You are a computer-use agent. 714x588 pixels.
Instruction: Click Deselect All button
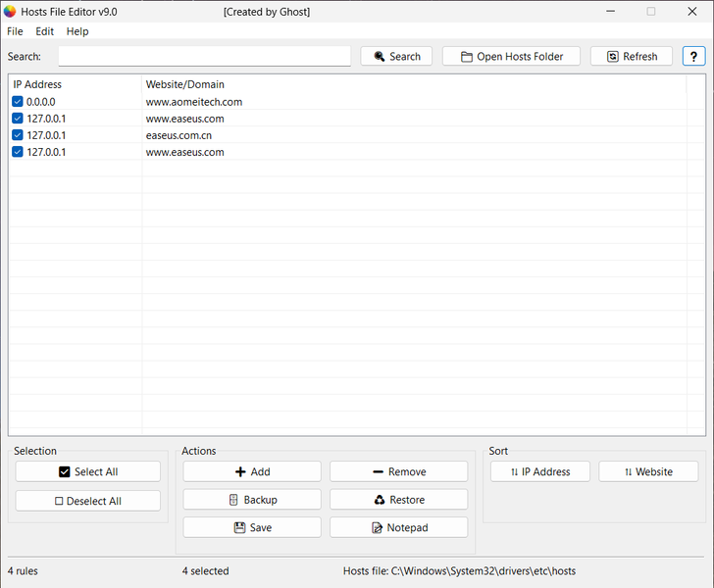pyautogui.click(x=88, y=501)
